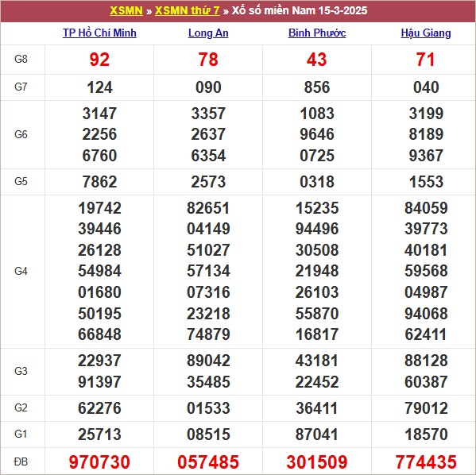Viewport: 476px width, 475px height.
Task: Click the G3 value 35485
Action: [x=208, y=382]
